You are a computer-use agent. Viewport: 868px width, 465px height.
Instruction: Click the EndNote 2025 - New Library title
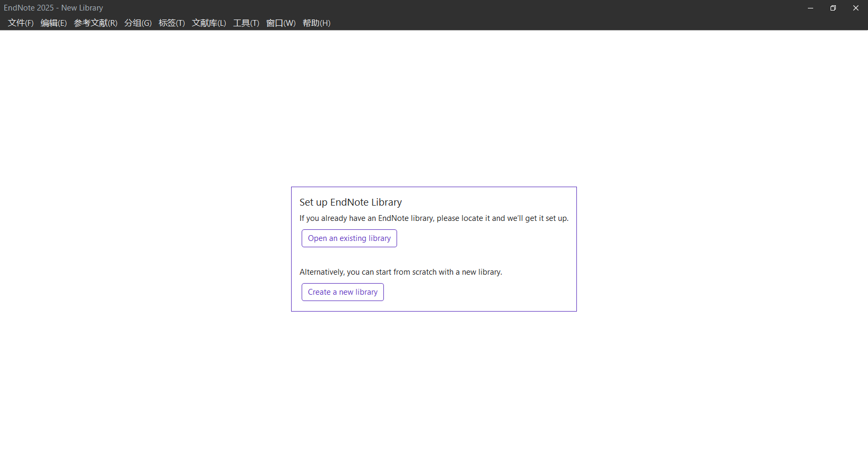53,8
